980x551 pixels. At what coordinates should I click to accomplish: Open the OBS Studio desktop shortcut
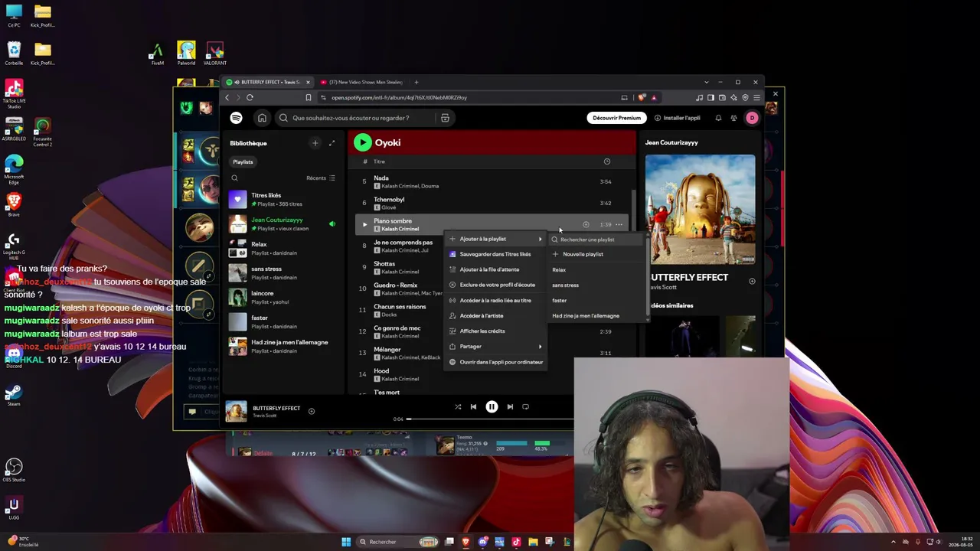pyautogui.click(x=14, y=470)
